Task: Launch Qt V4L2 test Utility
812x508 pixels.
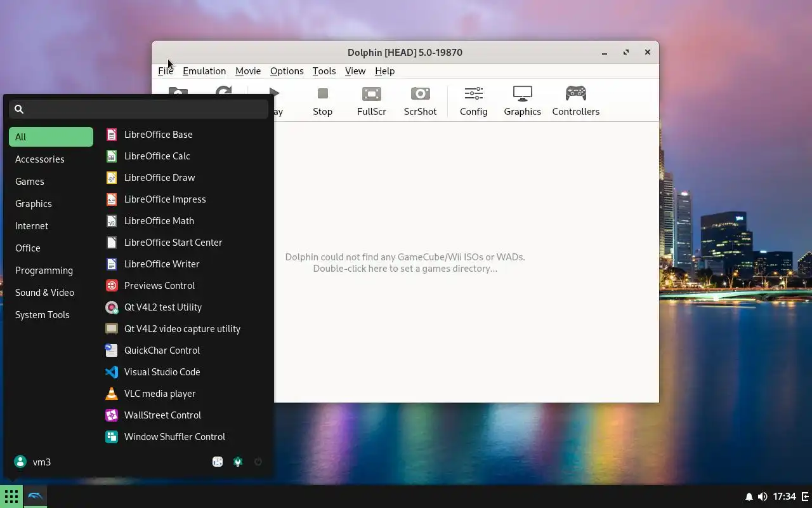Action: (184, 307)
